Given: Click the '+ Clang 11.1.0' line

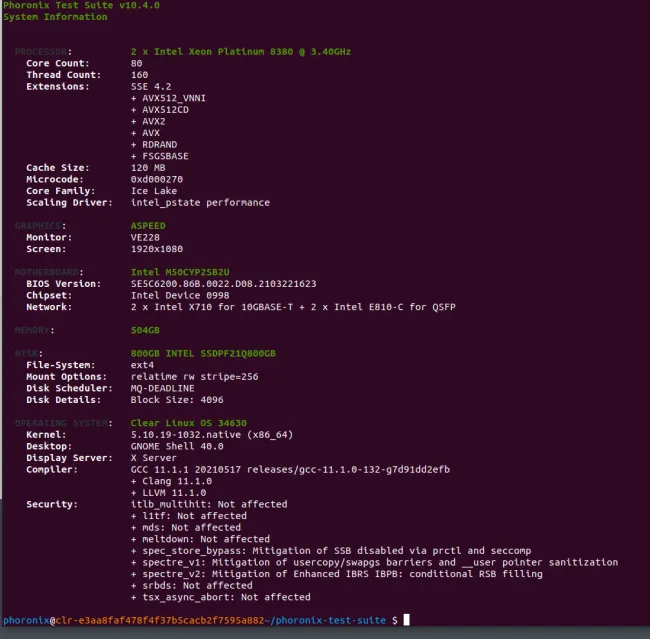Looking at the screenshot, I should (x=171, y=481).
